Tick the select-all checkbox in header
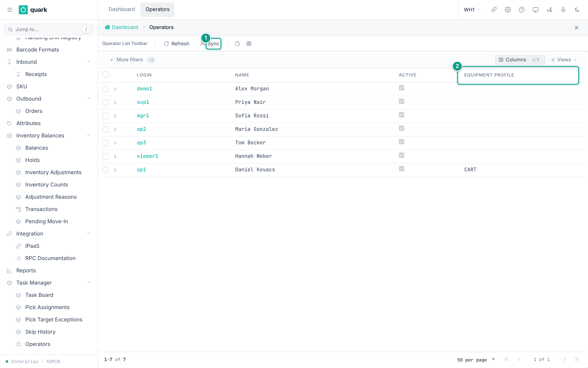 coord(105,74)
